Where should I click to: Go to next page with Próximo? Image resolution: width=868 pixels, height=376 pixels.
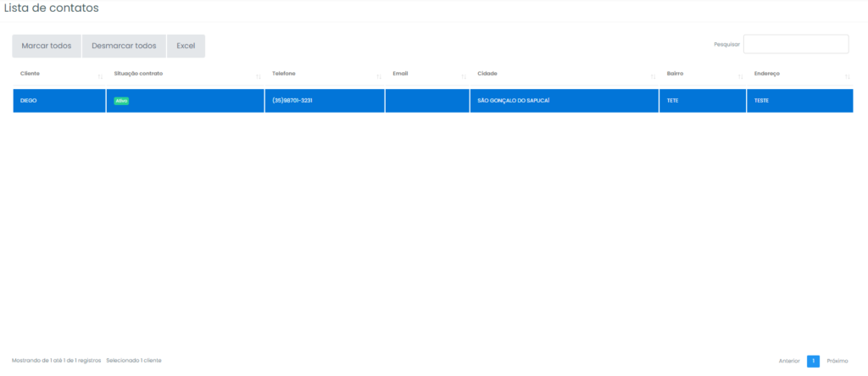tap(837, 361)
